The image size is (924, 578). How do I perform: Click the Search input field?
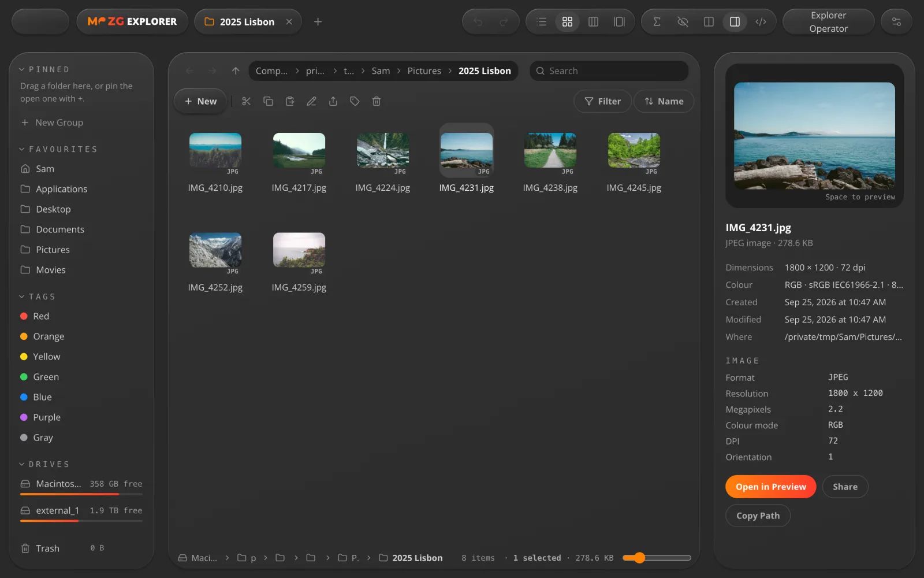tap(609, 71)
